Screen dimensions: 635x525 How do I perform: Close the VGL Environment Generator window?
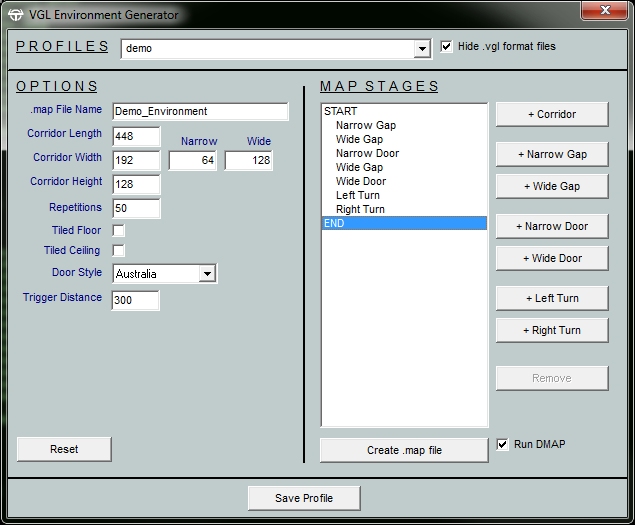click(x=604, y=10)
